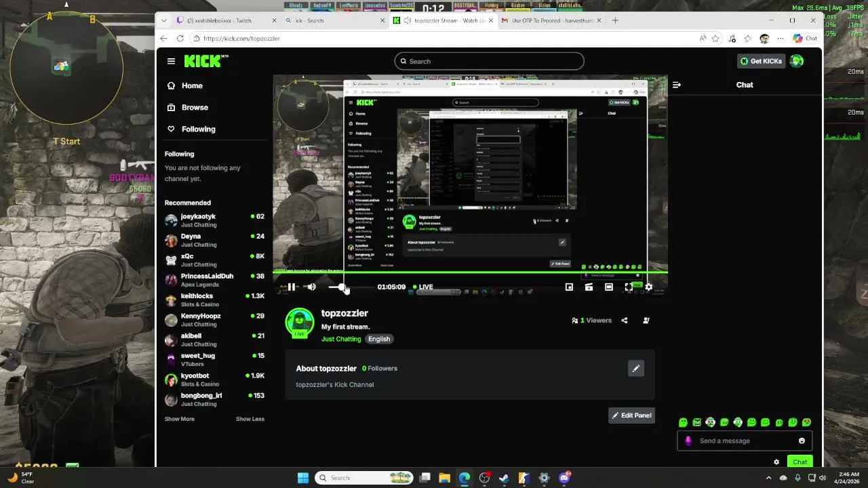This screenshot has height=488, width=868.
Task: Mute the stream volume speaker
Action: pyautogui.click(x=311, y=287)
